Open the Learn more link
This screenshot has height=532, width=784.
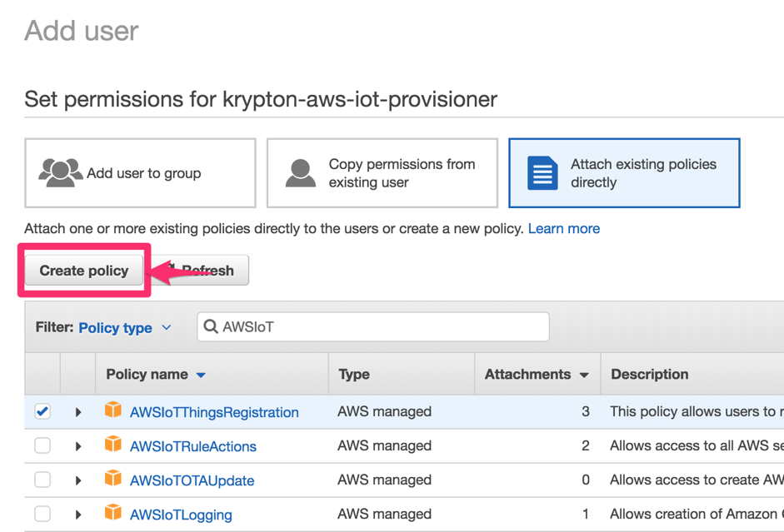(x=563, y=228)
